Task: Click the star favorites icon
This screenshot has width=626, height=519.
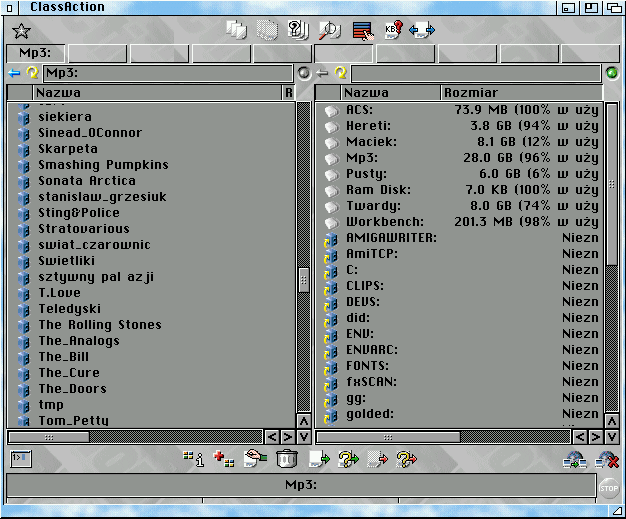Action: click(x=20, y=31)
